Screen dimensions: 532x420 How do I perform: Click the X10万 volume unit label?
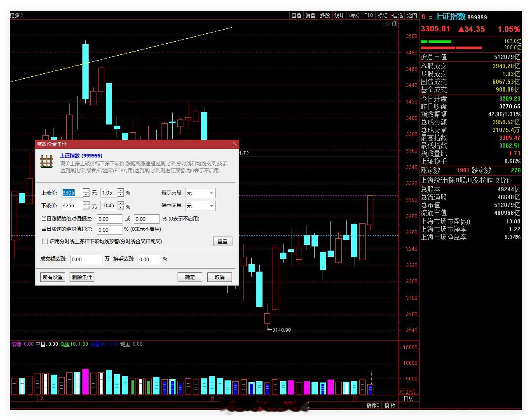407,392
